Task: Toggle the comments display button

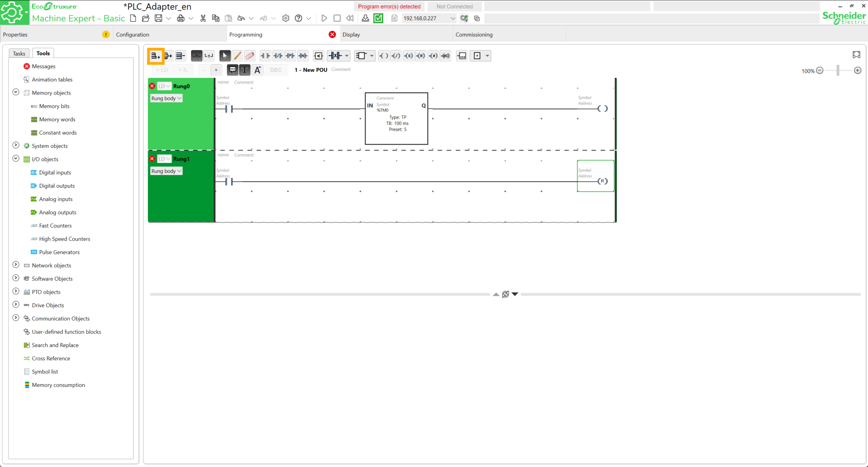Action: pos(232,70)
